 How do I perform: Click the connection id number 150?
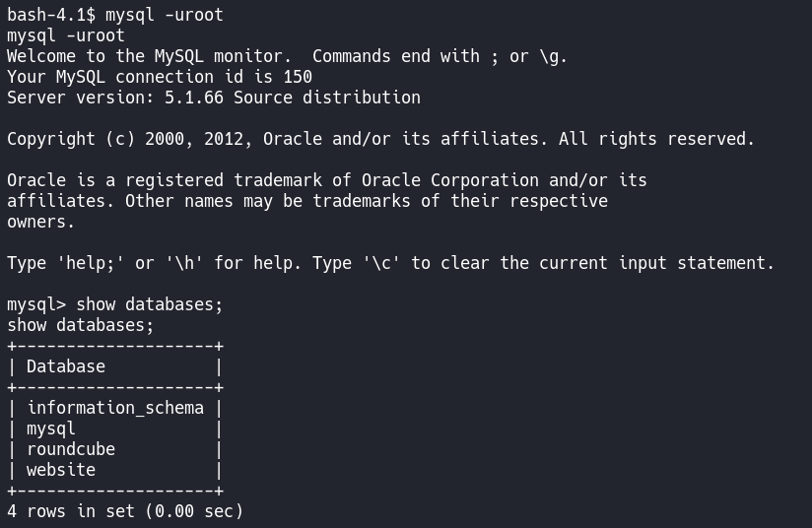(297, 77)
